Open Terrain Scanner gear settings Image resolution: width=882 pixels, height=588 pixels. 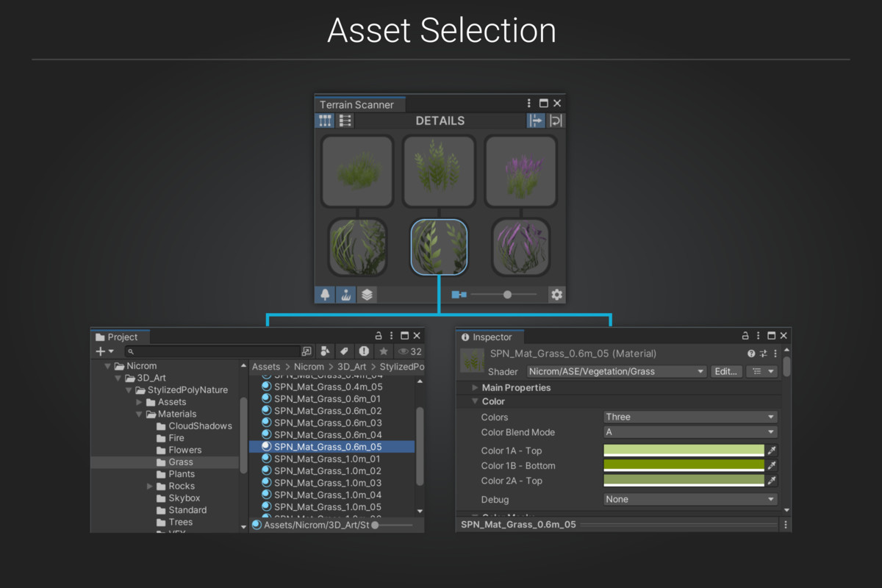[556, 295]
